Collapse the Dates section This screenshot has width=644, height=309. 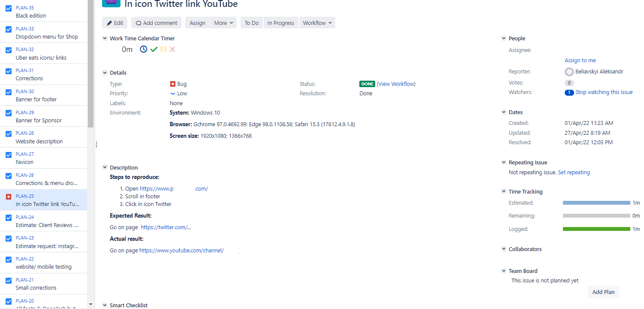point(504,112)
